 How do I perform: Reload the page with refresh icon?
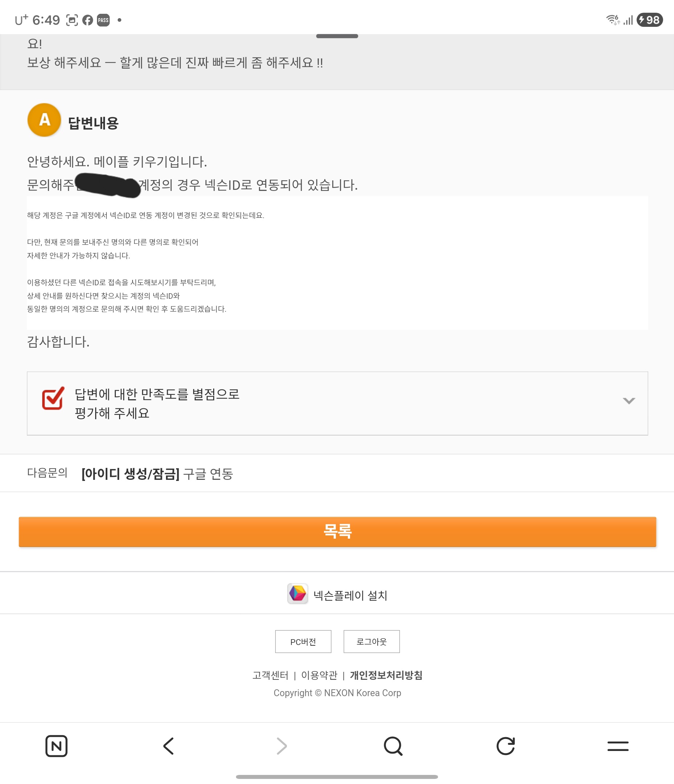tap(506, 746)
